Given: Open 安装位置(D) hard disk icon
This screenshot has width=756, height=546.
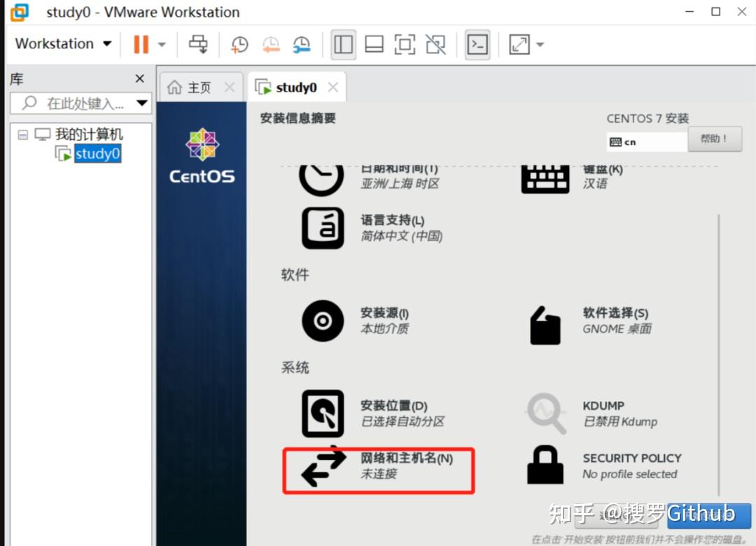Looking at the screenshot, I should 323,414.
